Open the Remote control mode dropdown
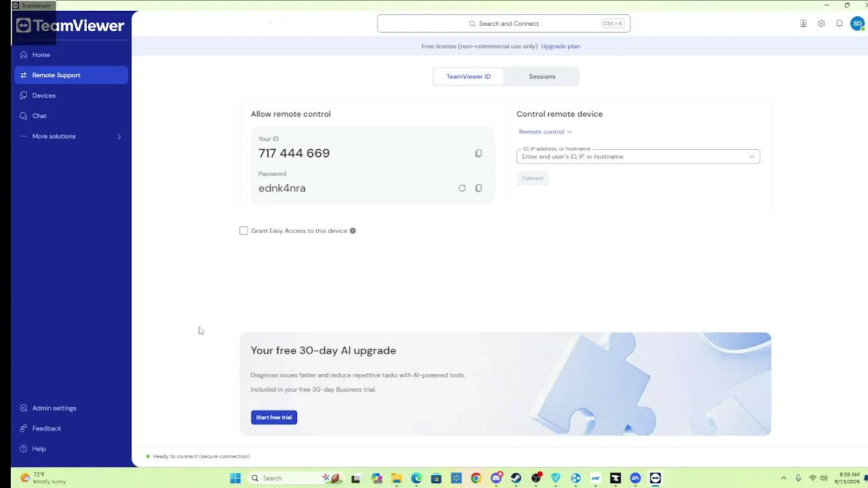Viewport: 868px width, 488px height. 545,131
